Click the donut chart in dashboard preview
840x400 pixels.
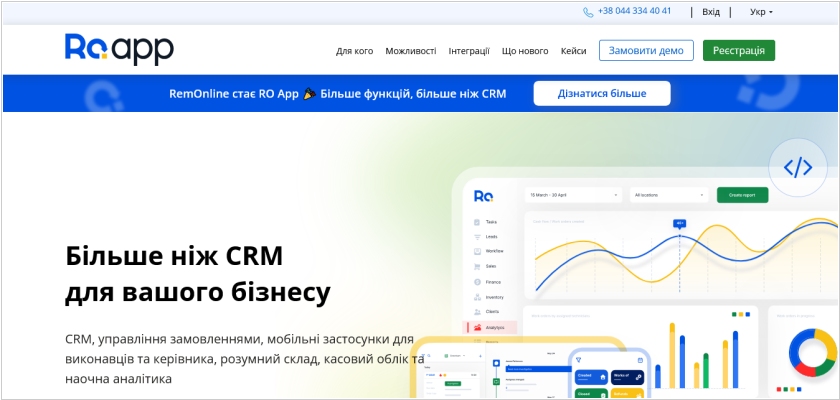[x=813, y=352]
